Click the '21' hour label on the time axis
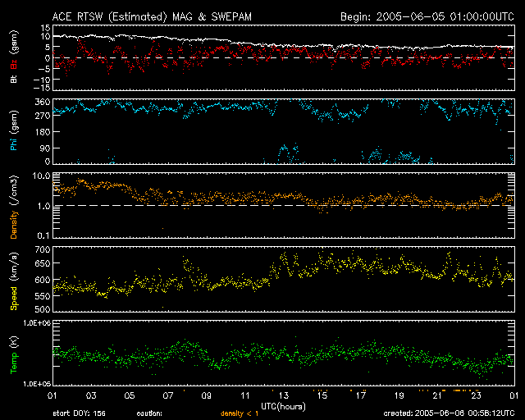Viewport: 525px width, 420px height. click(437, 396)
